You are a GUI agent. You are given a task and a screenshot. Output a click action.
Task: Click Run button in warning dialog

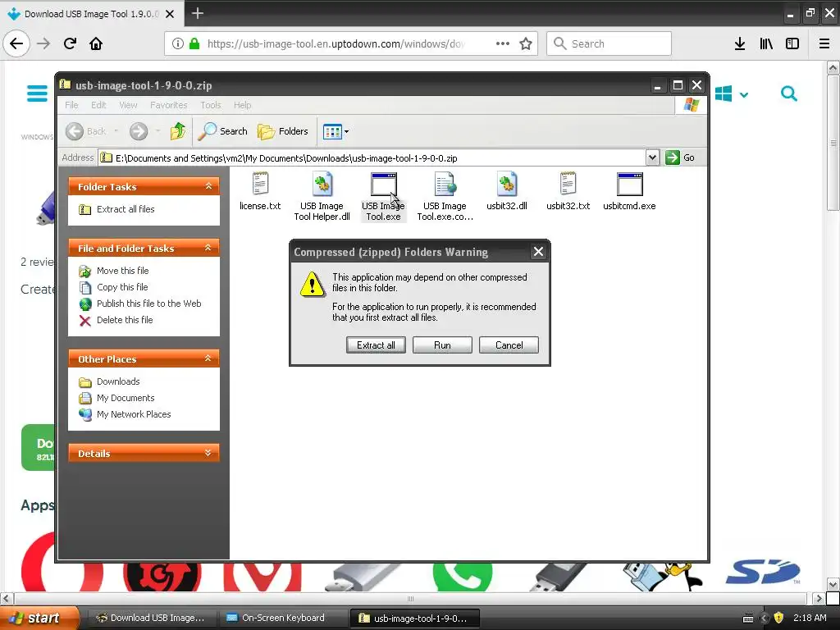tap(442, 345)
